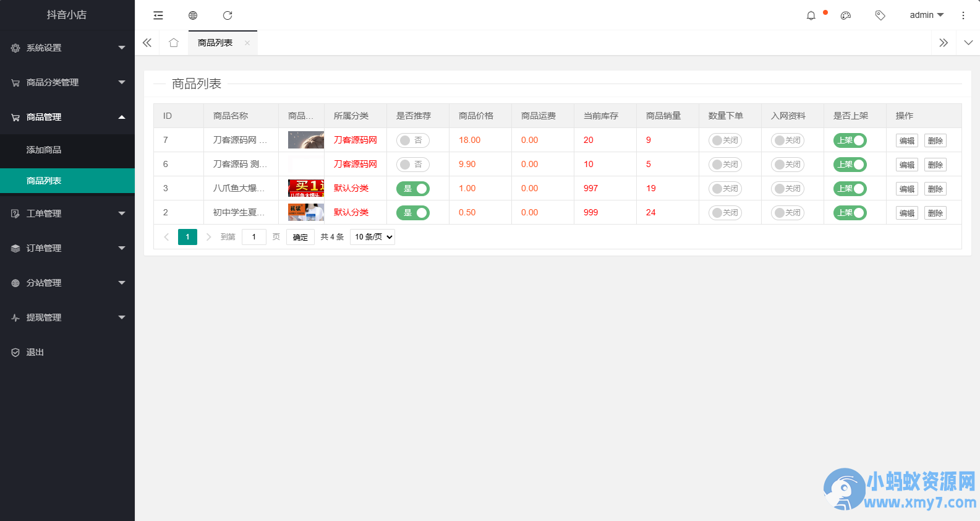Click cart icon beside 商品管理
This screenshot has height=521, width=980.
tap(15, 117)
